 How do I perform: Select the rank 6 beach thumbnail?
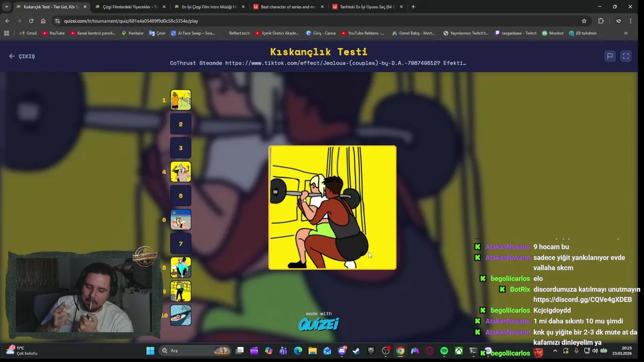tap(181, 220)
